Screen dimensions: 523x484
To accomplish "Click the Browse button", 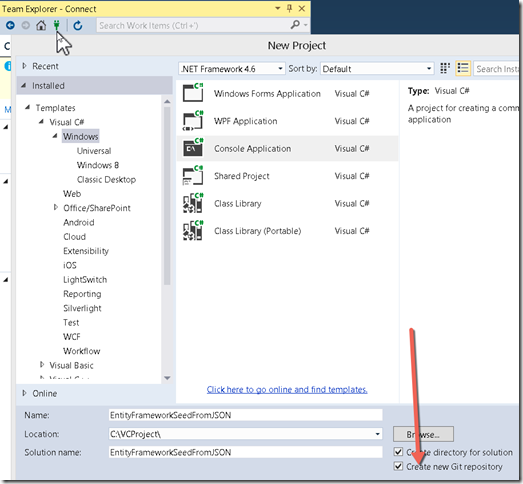I will point(423,434).
